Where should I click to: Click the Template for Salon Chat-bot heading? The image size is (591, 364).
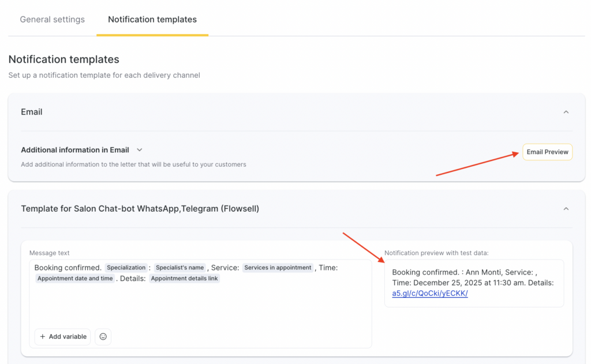tap(140, 209)
